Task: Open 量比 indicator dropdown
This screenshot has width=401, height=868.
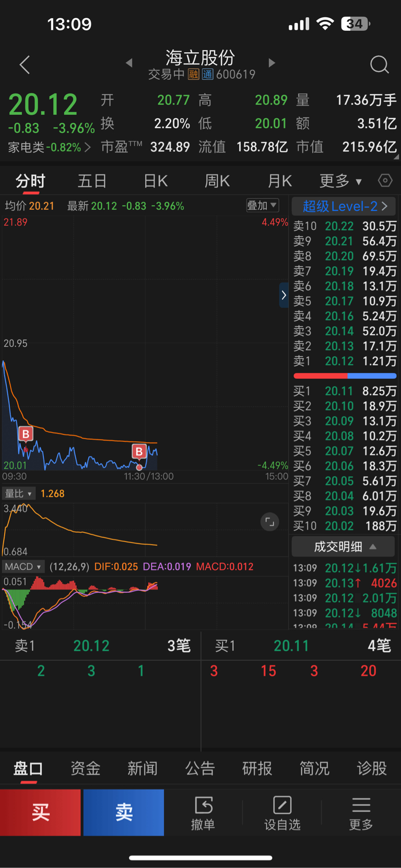Action: (x=19, y=494)
